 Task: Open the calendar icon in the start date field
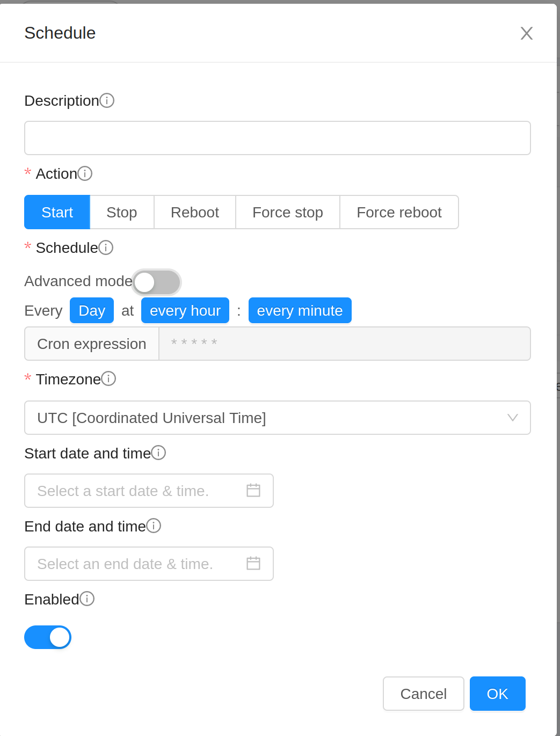click(x=253, y=490)
